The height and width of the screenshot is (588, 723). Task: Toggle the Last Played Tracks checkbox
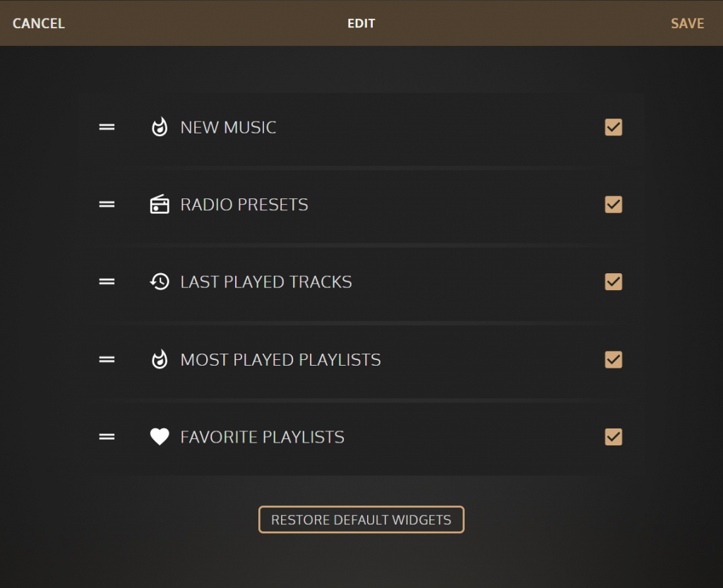[614, 282]
